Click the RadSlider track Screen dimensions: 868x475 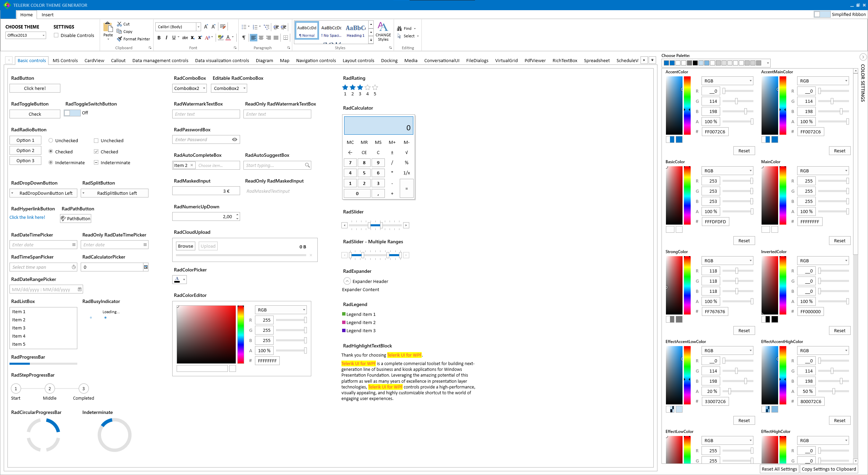coord(375,225)
